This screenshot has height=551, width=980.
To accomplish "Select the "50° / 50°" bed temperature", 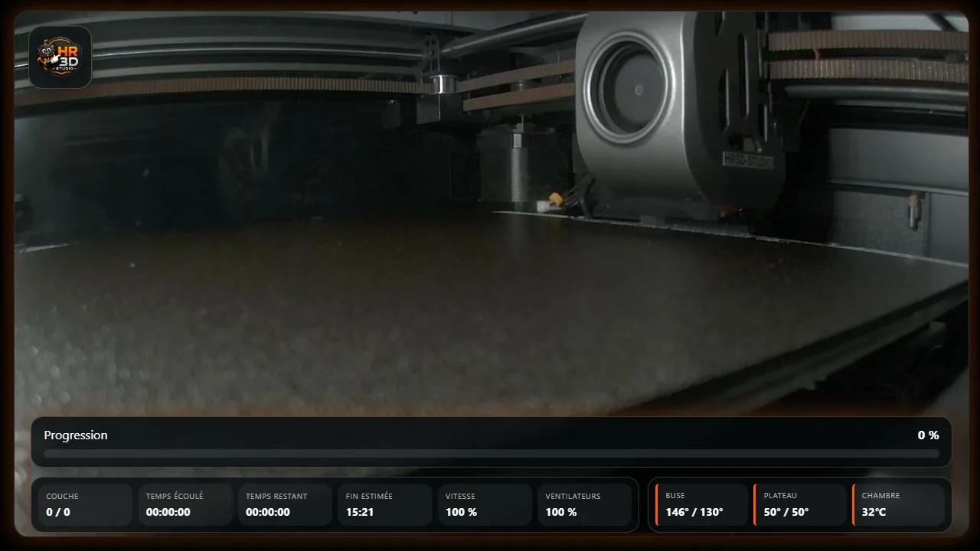I will click(786, 512).
